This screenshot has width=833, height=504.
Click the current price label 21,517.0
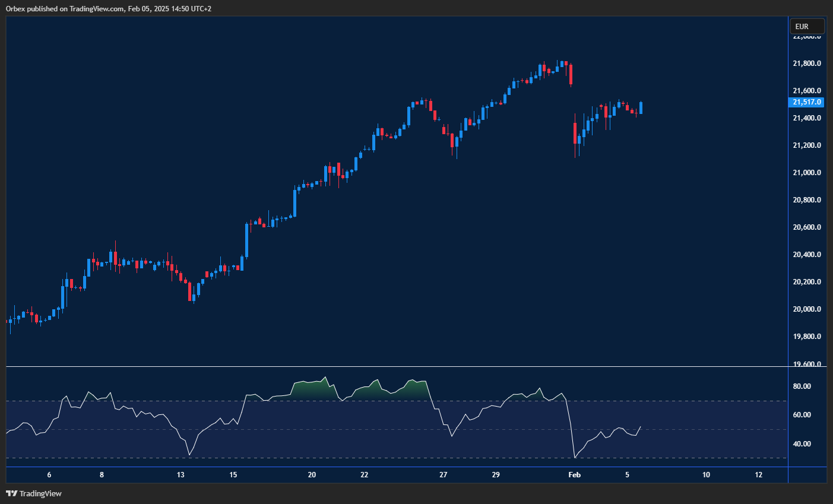pos(807,102)
